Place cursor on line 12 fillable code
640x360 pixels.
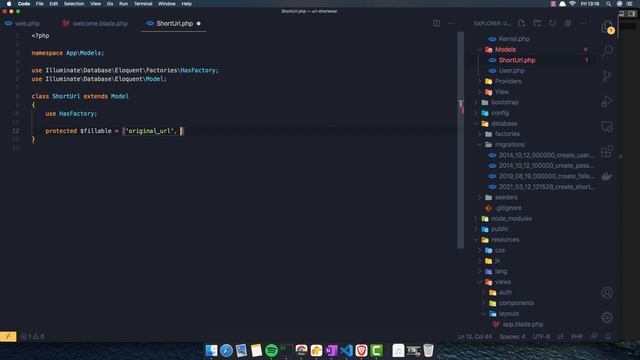(114, 131)
